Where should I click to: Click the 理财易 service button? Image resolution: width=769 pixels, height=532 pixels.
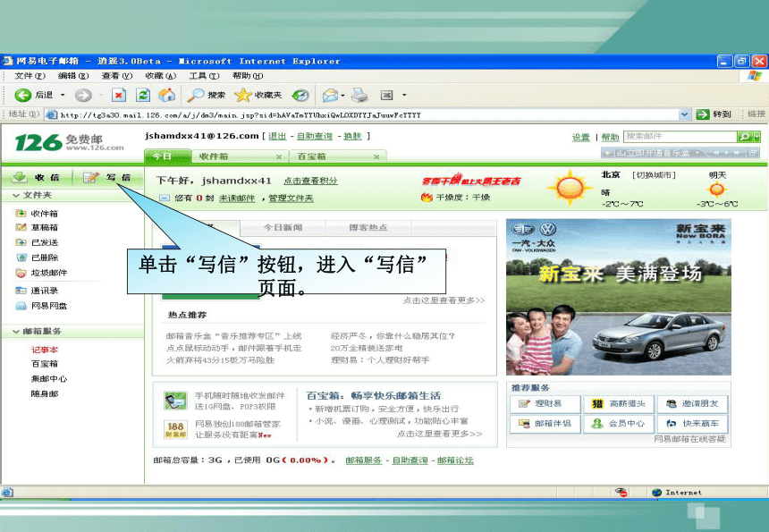[545, 404]
